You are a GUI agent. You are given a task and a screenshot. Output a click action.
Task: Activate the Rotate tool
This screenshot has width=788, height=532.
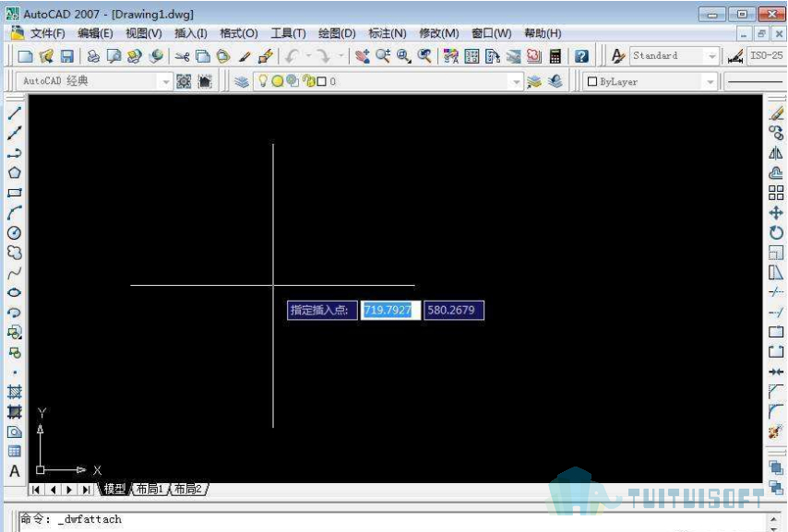coord(776,232)
